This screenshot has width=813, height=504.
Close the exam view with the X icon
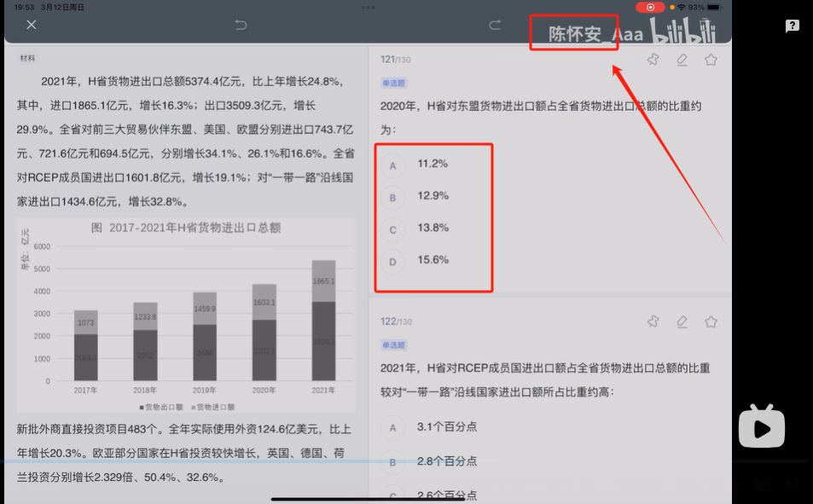(32, 25)
